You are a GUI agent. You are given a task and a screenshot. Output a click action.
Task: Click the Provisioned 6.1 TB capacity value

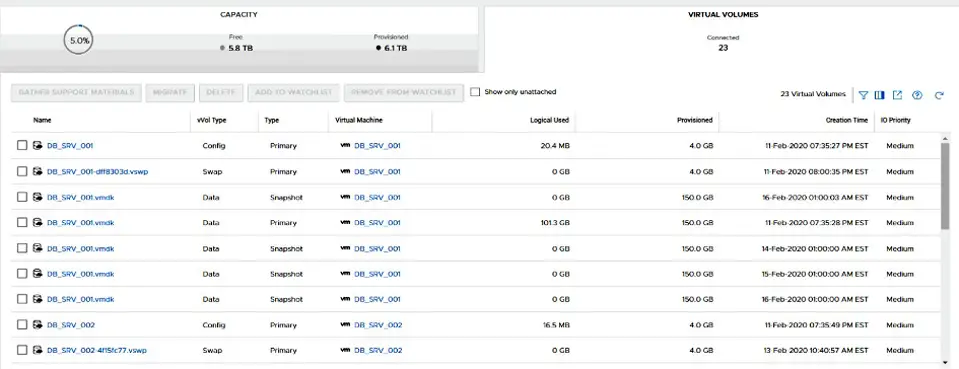click(x=395, y=48)
